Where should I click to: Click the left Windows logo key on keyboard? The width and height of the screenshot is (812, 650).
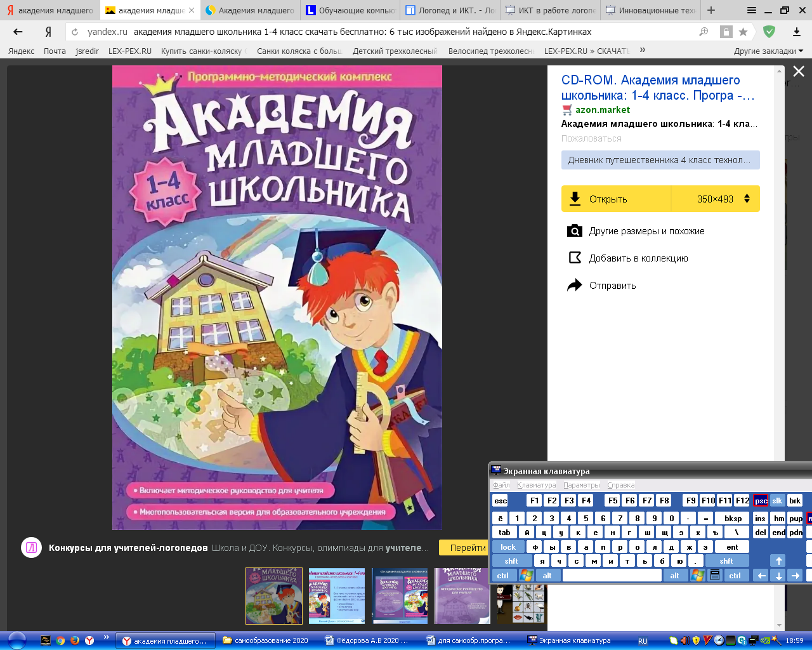tap(526, 575)
